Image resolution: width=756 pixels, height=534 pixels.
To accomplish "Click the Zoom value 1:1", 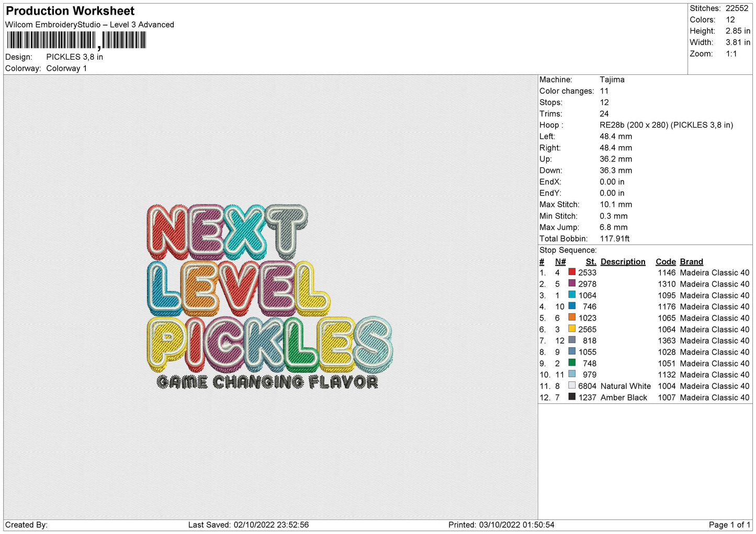I will tap(731, 54).
